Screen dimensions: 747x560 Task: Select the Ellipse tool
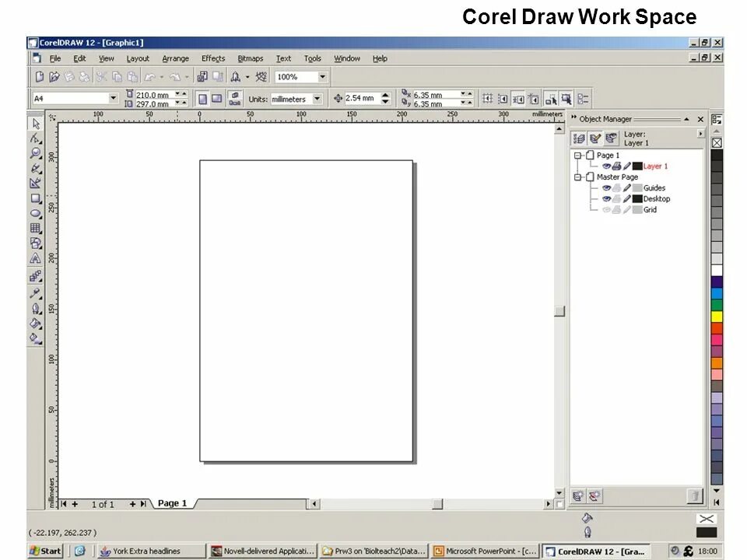[x=35, y=213]
